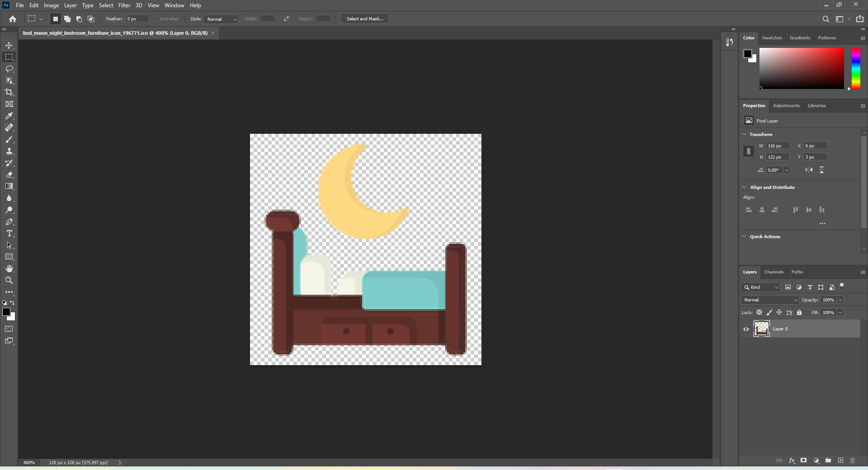Toggle lock all for the layer
The image size is (868, 470).
coord(799,312)
